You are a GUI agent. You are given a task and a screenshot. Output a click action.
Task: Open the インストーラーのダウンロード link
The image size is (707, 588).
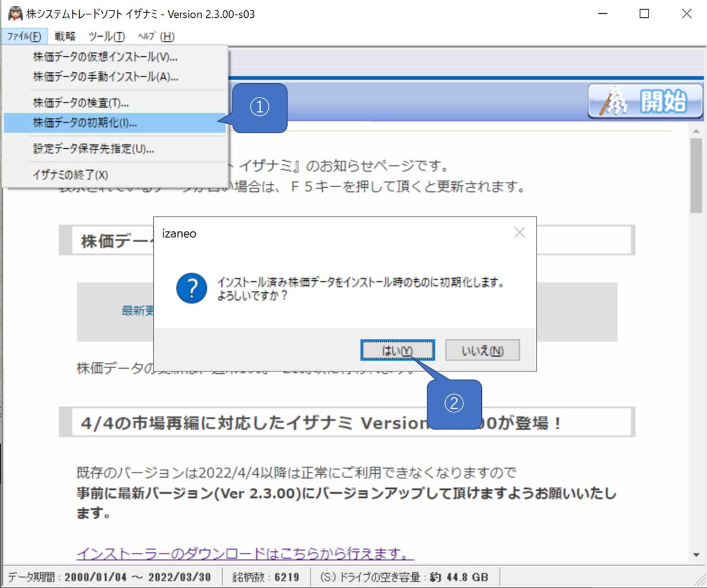[245, 554]
